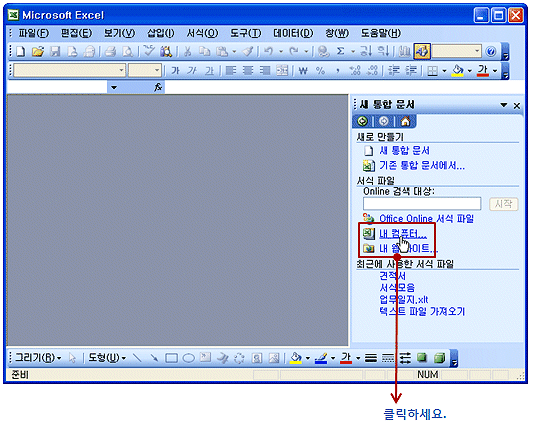534x427 pixels.
Task: Toggle the Underline 가 formatting button
Action: [x=209, y=70]
